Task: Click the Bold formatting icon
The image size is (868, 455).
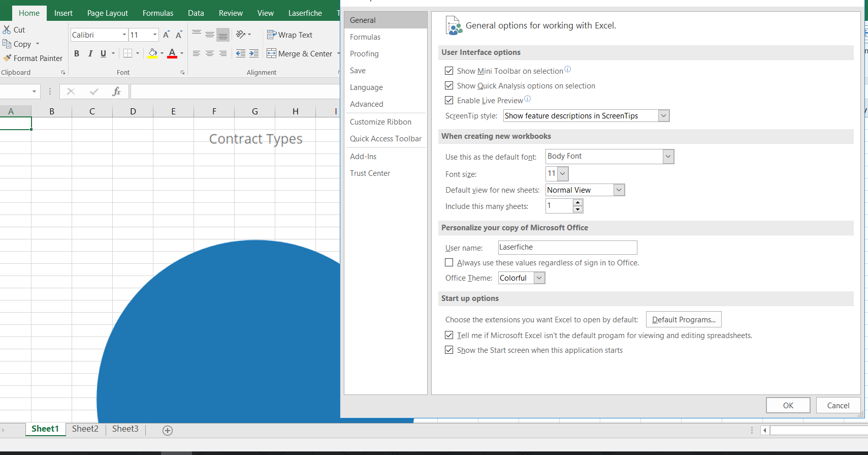Action: [77, 53]
